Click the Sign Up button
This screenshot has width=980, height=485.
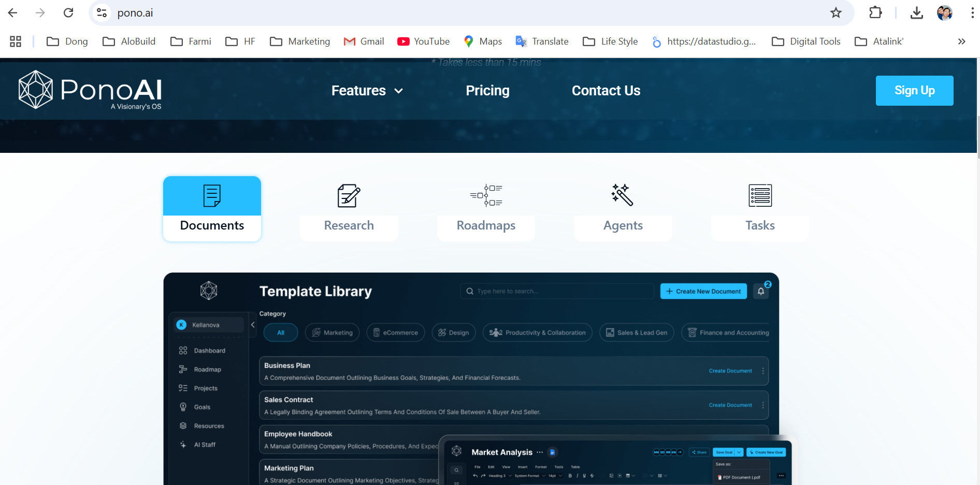(914, 91)
